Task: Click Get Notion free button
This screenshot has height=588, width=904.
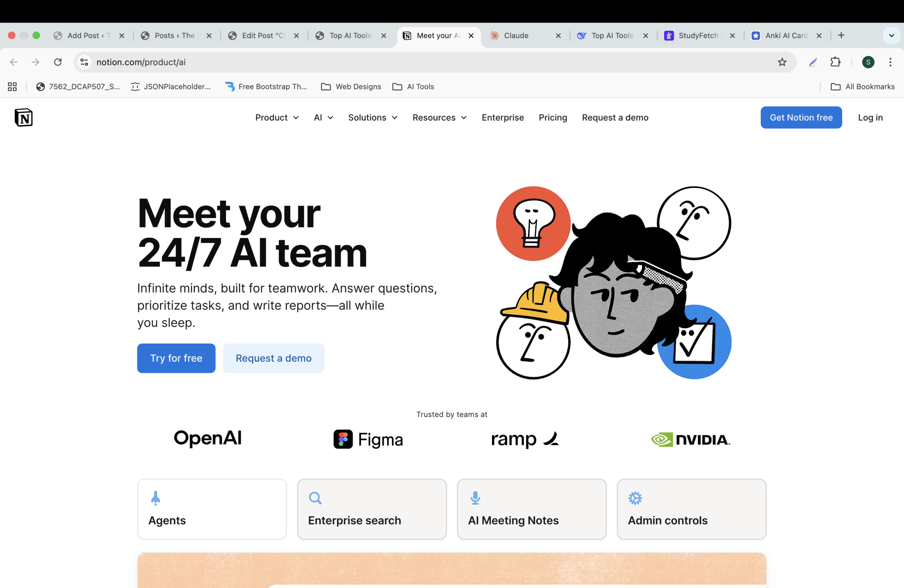Action: [x=801, y=117]
